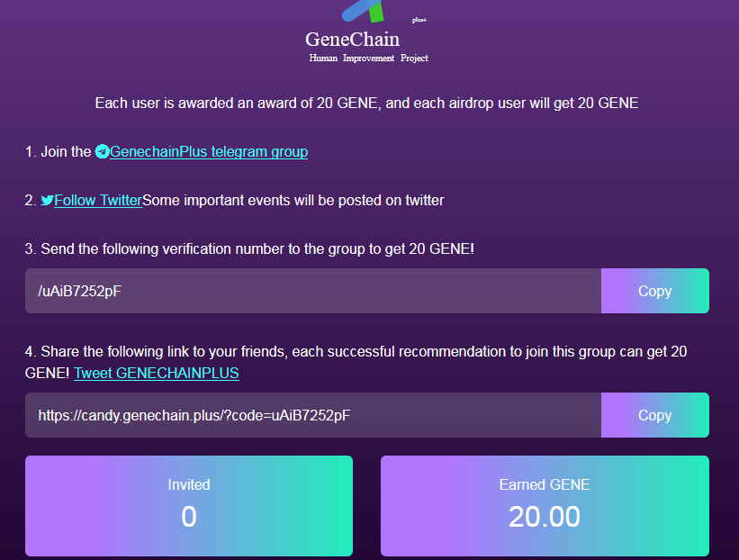Click the 20.00 earned amount

545,517
